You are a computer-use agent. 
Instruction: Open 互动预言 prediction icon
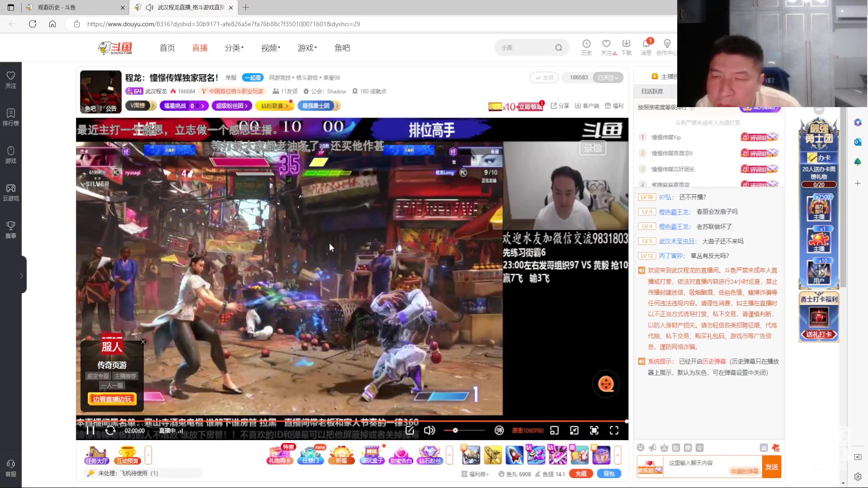click(x=127, y=455)
